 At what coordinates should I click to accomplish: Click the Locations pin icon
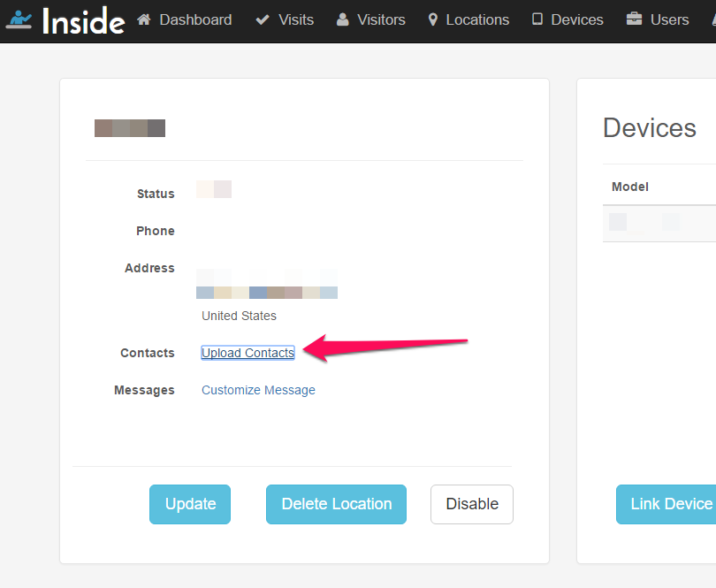tap(433, 19)
